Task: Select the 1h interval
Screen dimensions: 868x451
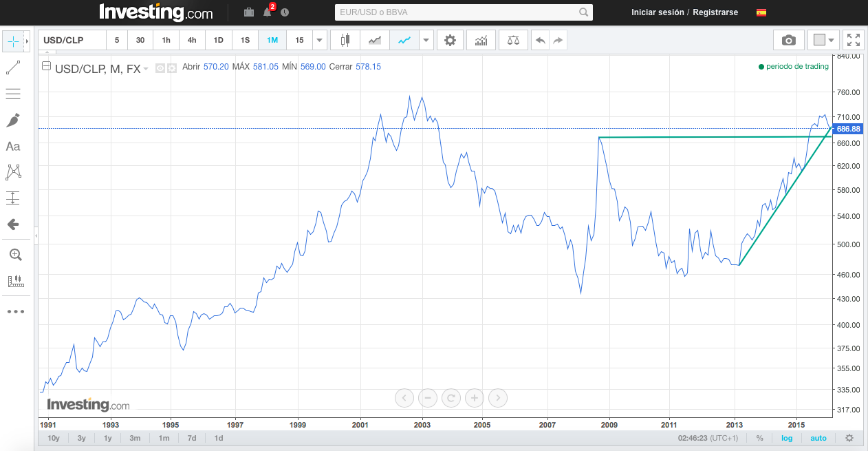Action: (166, 41)
